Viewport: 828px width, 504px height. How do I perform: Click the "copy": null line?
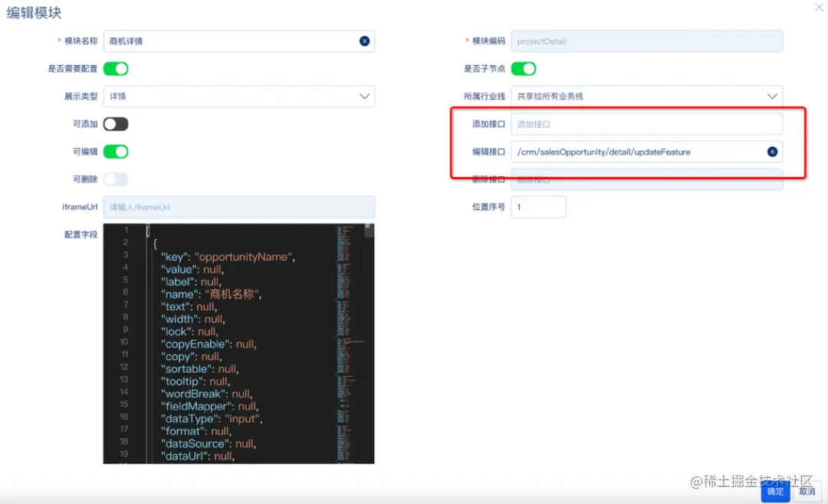(191, 357)
